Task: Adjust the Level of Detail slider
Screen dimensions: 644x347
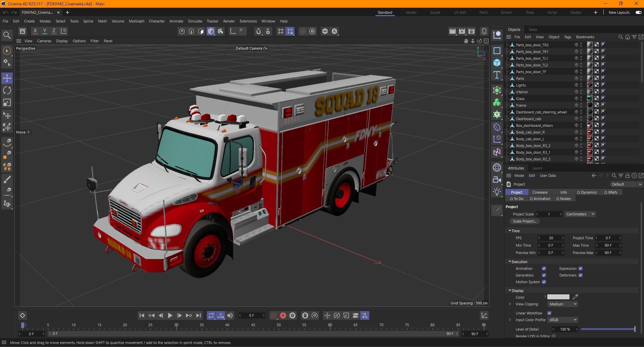Action: pos(608,329)
